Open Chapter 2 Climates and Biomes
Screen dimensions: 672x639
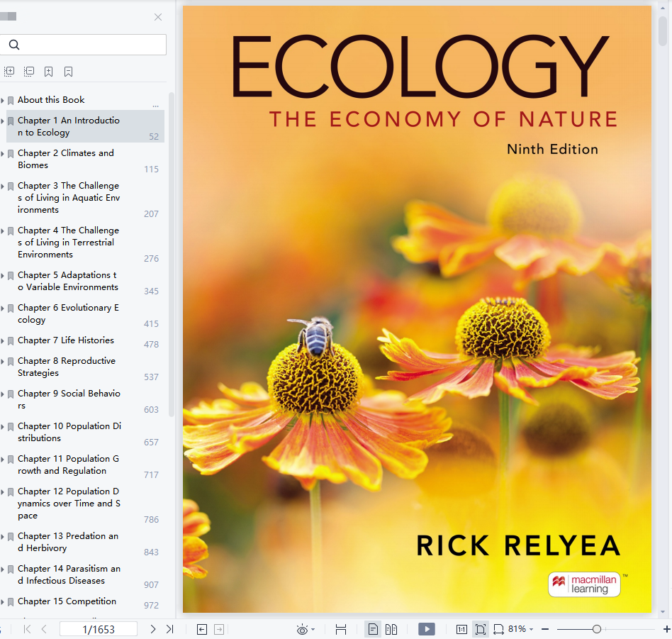point(66,159)
